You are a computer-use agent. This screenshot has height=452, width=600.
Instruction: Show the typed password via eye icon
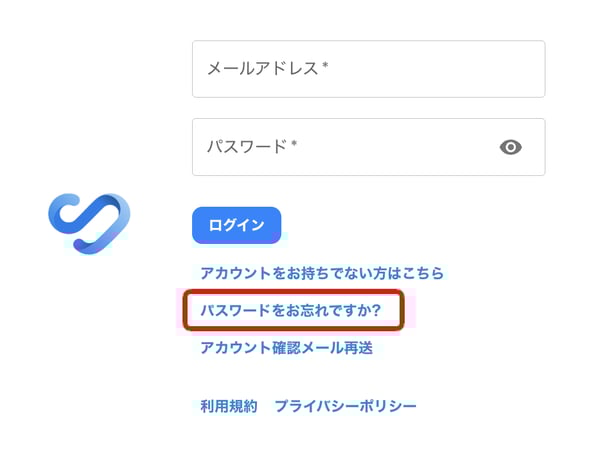510,147
